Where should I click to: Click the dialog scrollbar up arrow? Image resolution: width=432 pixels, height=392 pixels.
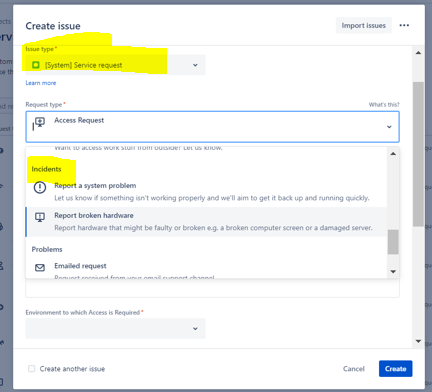tap(418, 53)
